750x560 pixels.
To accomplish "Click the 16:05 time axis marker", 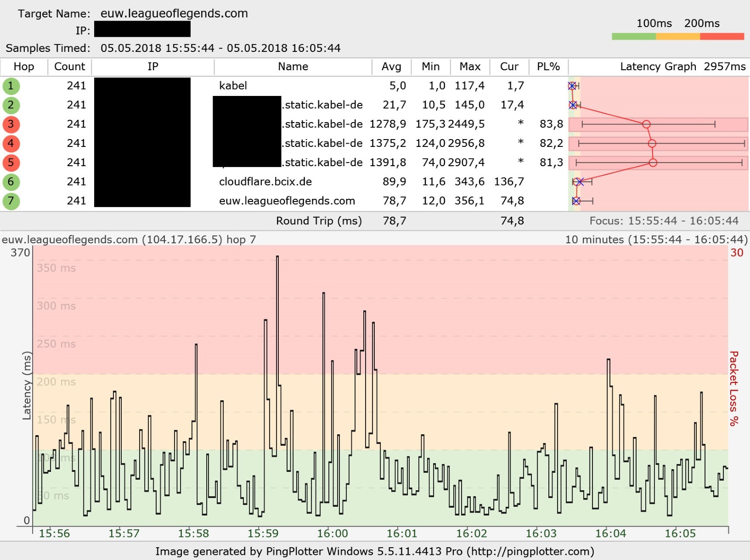I will [680, 534].
